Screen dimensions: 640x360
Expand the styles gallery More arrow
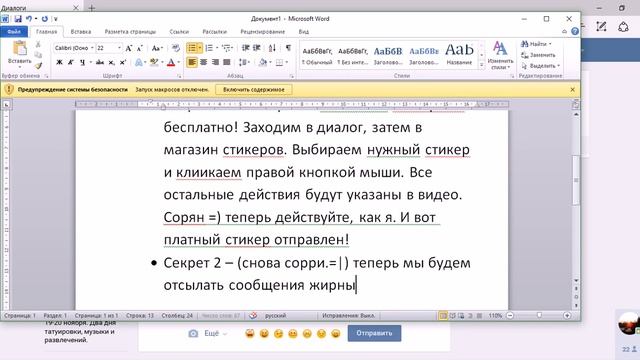click(x=482, y=65)
